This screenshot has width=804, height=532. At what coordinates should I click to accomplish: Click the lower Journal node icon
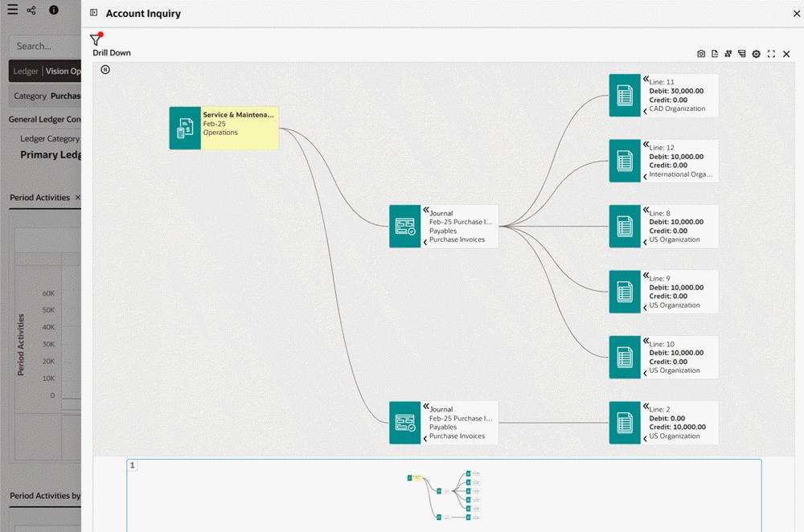[405, 423]
